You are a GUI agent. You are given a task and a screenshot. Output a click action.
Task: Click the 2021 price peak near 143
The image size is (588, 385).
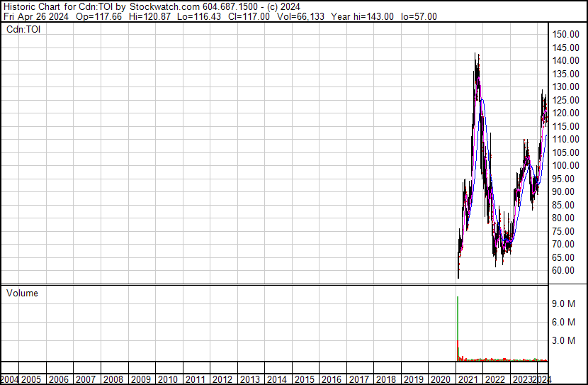click(475, 54)
